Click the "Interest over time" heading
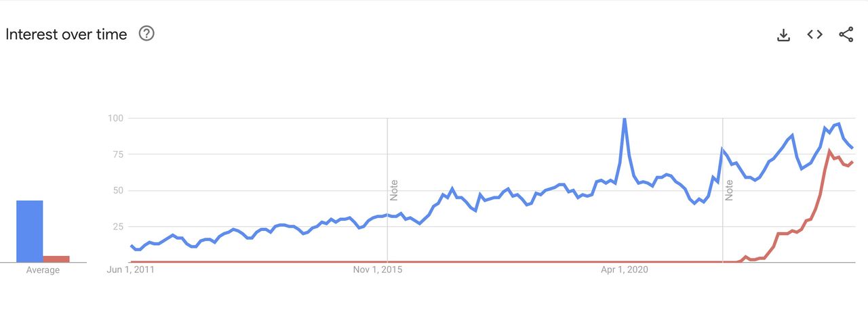868x323 pixels. 66,35
